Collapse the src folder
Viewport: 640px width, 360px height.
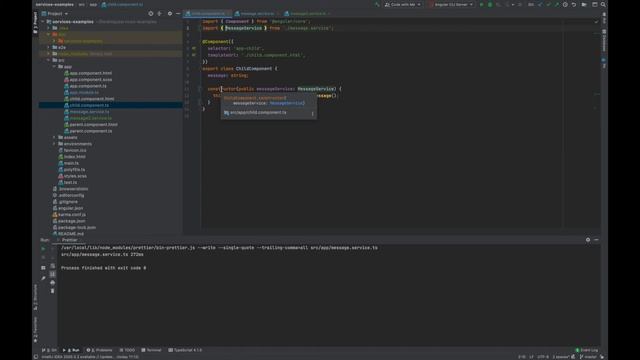tap(49, 60)
